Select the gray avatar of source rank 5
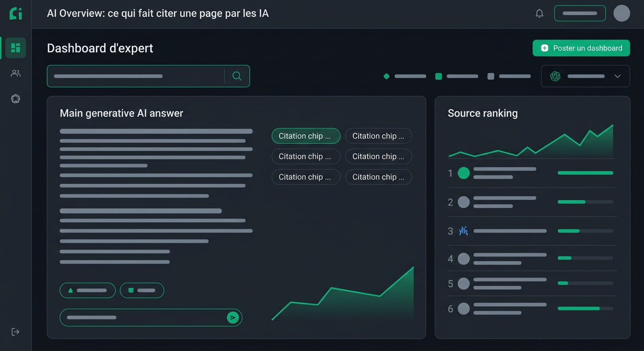 pos(464,283)
